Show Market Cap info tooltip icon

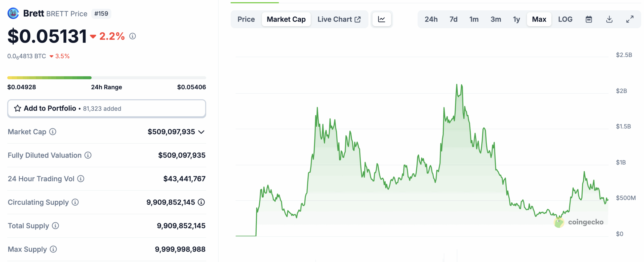click(x=53, y=132)
